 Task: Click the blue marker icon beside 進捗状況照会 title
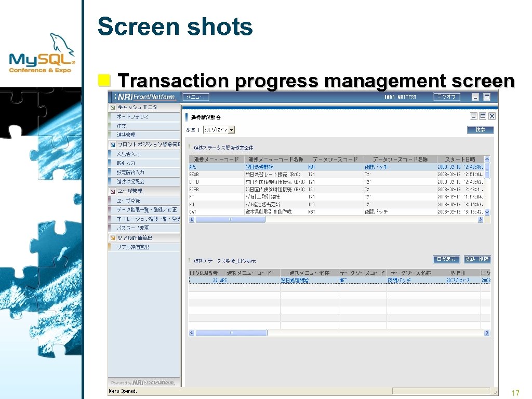187,117
